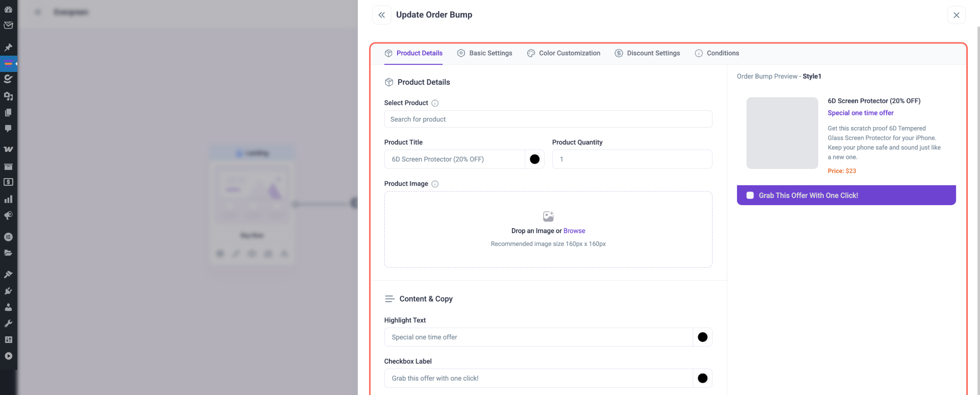The image size is (980, 395).
Task: Open Tools wrench icon in sidebar
Action: pos(8,324)
